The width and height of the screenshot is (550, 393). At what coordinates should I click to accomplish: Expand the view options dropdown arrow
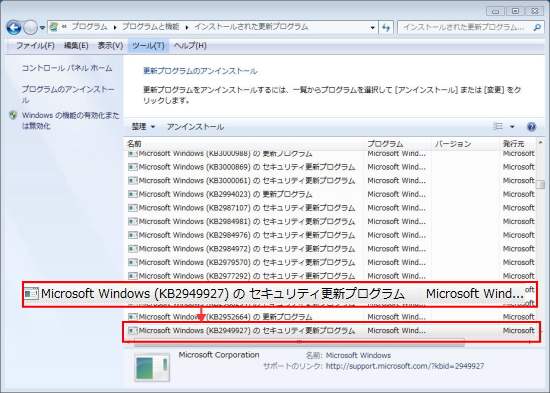512,127
